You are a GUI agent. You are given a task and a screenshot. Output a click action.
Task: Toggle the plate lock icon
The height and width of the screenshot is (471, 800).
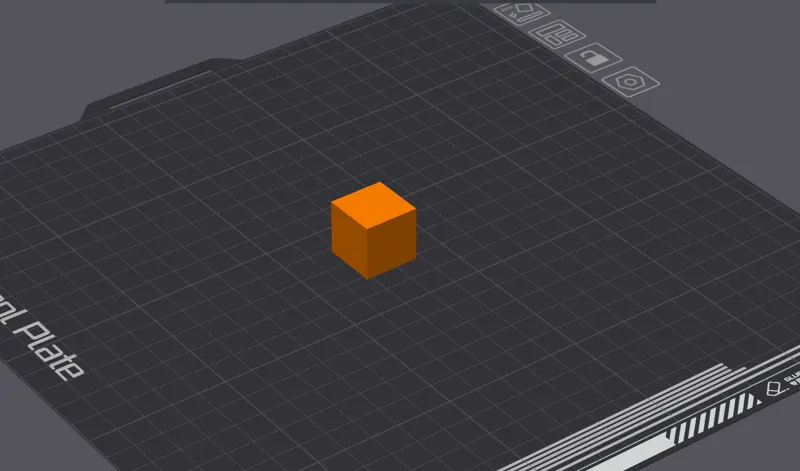pos(593,58)
